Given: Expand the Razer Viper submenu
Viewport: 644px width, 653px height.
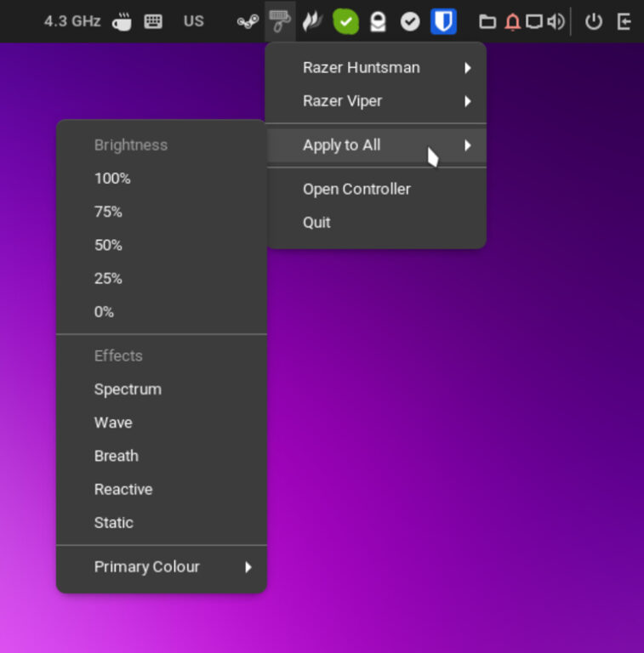Looking at the screenshot, I should pyautogui.click(x=376, y=101).
